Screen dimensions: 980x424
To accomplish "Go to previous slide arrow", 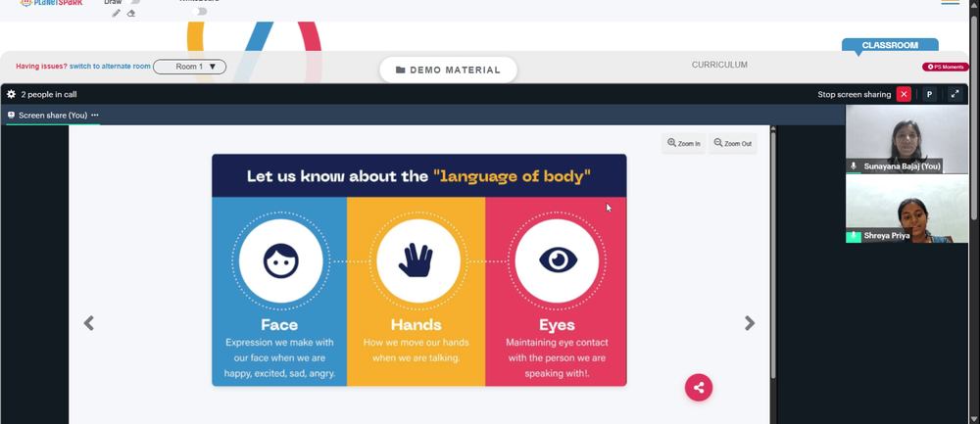I will (x=89, y=323).
